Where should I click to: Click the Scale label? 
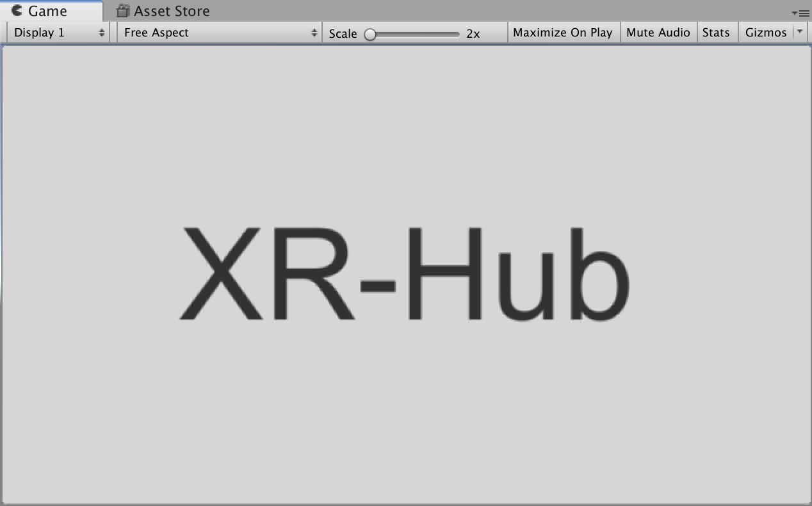tap(343, 33)
